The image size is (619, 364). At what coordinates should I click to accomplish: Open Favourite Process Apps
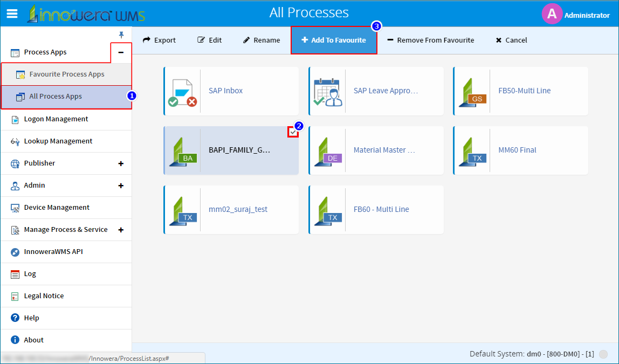66,74
